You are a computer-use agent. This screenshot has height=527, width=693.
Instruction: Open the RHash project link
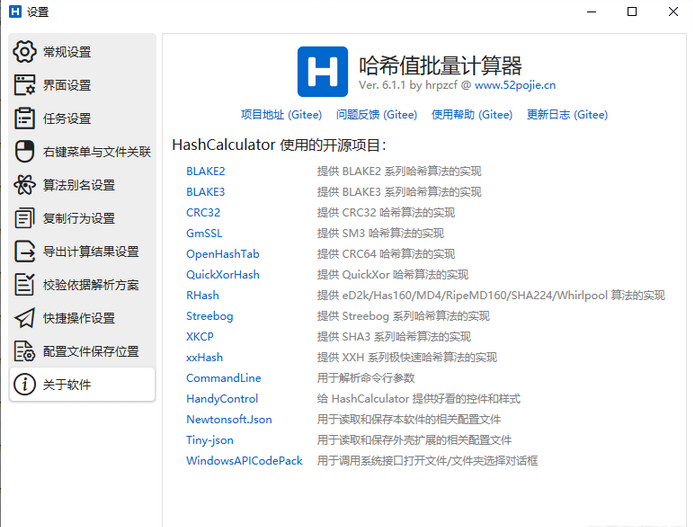202,295
